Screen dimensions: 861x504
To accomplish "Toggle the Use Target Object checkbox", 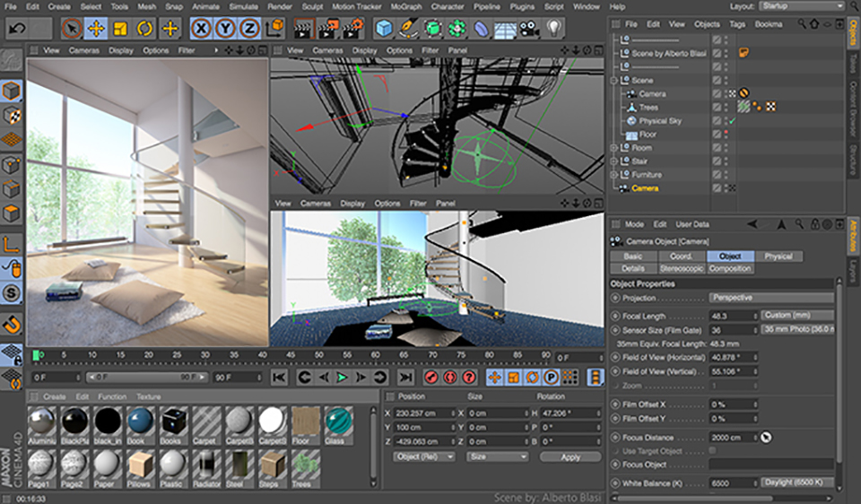I will 712,450.
